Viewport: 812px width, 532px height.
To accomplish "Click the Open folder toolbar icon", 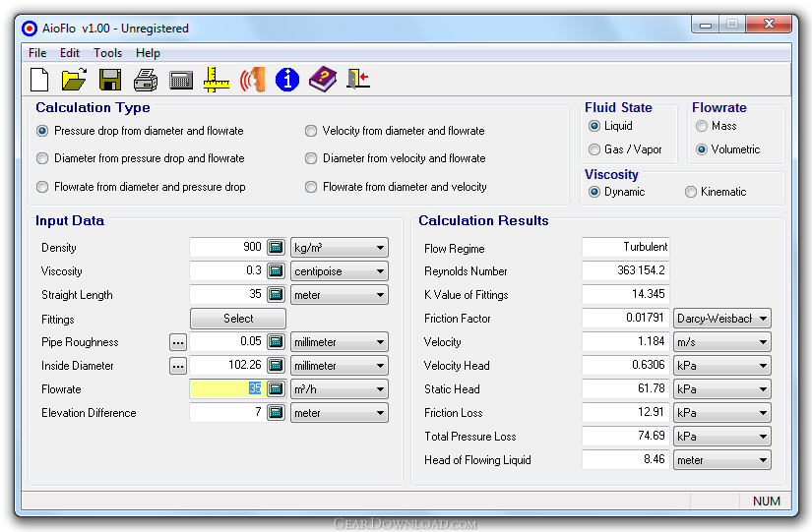I will point(74,80).
